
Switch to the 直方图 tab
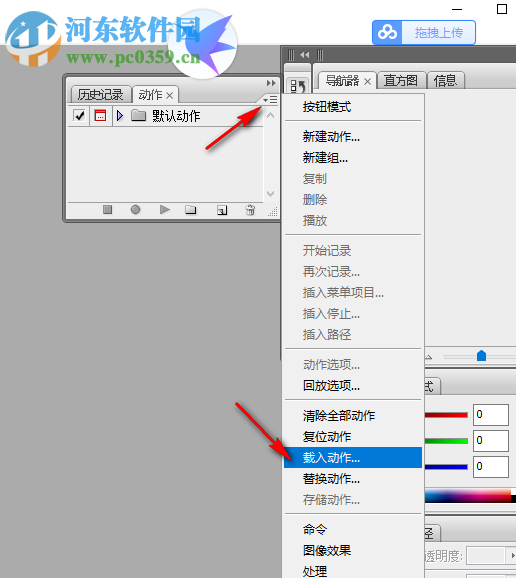401,80
